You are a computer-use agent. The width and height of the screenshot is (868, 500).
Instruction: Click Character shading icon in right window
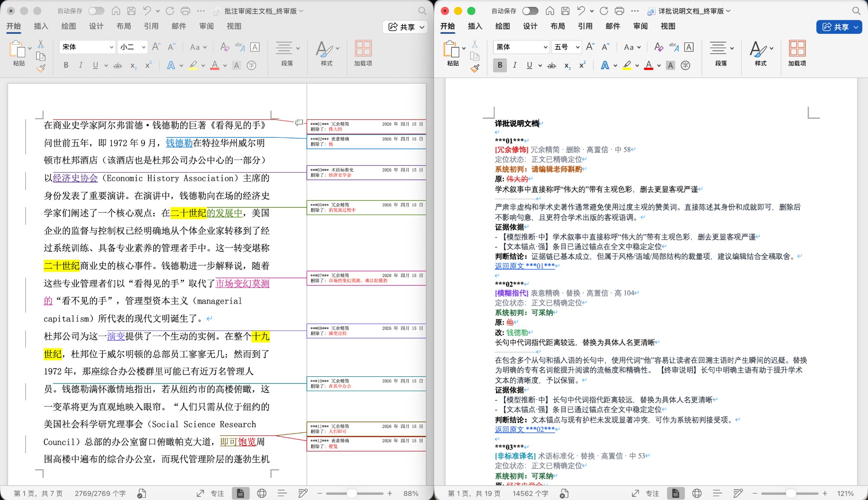tap(671, 65)
